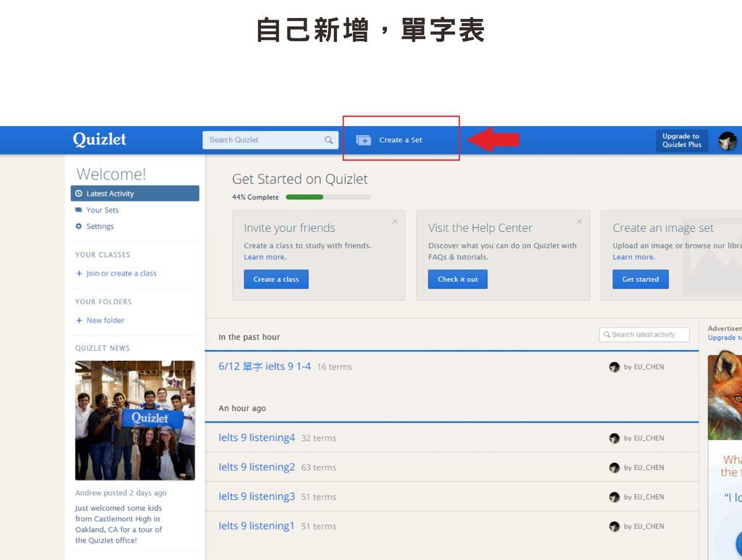Click EU_CHEN beside 6/12 ielts 9 1-4
This screenshot has height=560, width=742.
click(649, 367)
